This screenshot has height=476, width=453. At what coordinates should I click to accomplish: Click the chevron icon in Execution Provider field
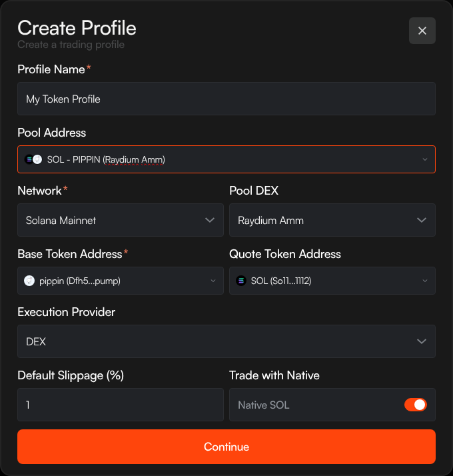(421, 341)
